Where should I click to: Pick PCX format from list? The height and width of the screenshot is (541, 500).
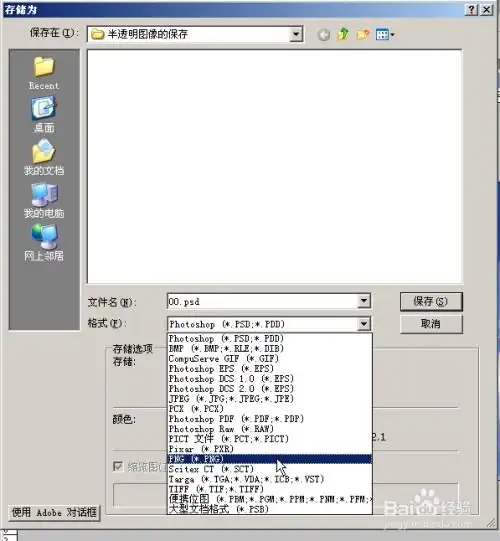click(x=269, y=409)
